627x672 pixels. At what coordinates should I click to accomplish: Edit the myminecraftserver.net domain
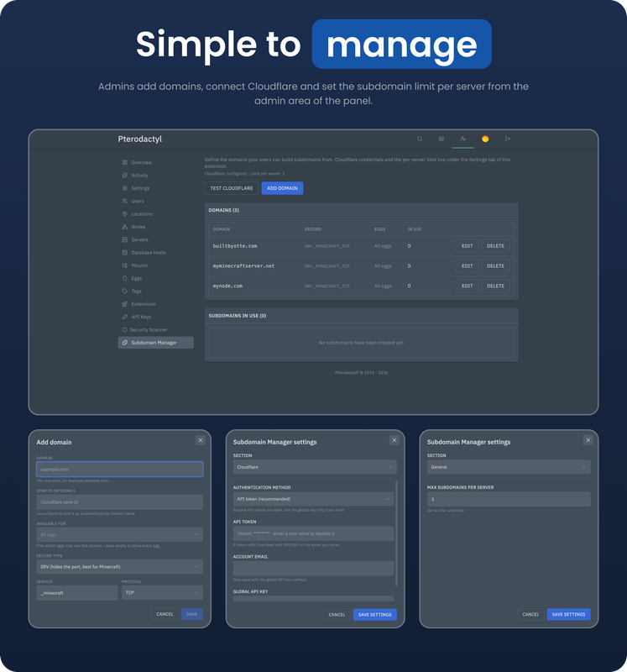pos(468,266)
